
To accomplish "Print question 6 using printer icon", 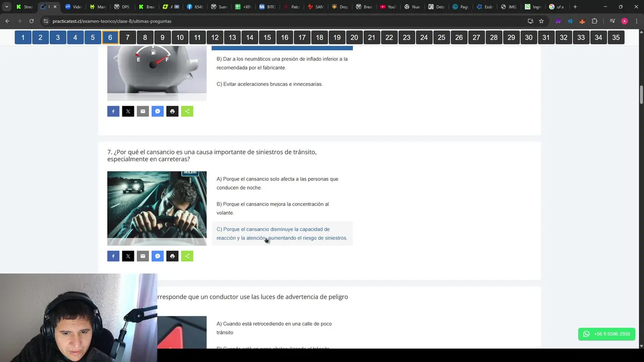I will (x=172, y=111).
